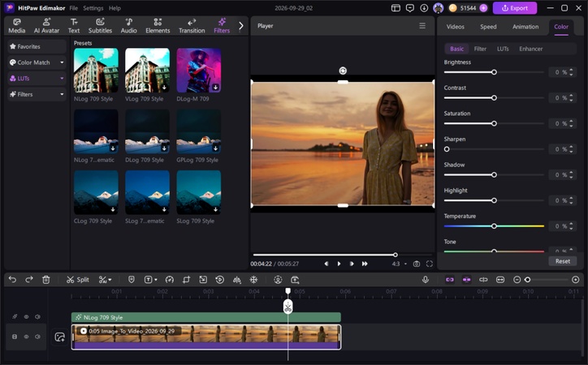Click the Reset button in Color panel

(563, 261)
